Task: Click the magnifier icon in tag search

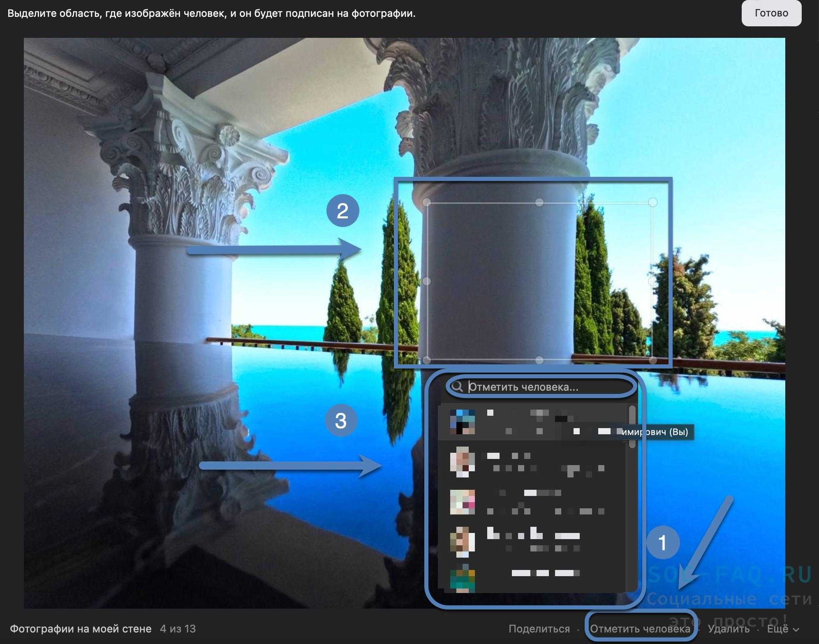Action: [x=457, y=387]
